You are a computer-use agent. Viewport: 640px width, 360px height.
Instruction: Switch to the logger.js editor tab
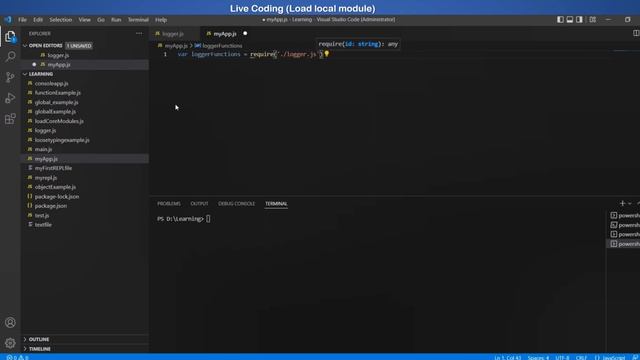[x=175, y=33]
